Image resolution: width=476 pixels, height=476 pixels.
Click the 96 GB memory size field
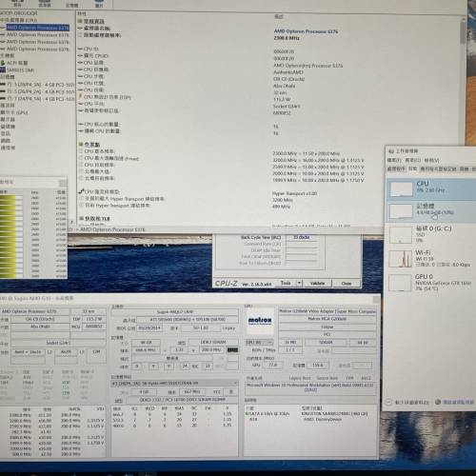point(146,343)
